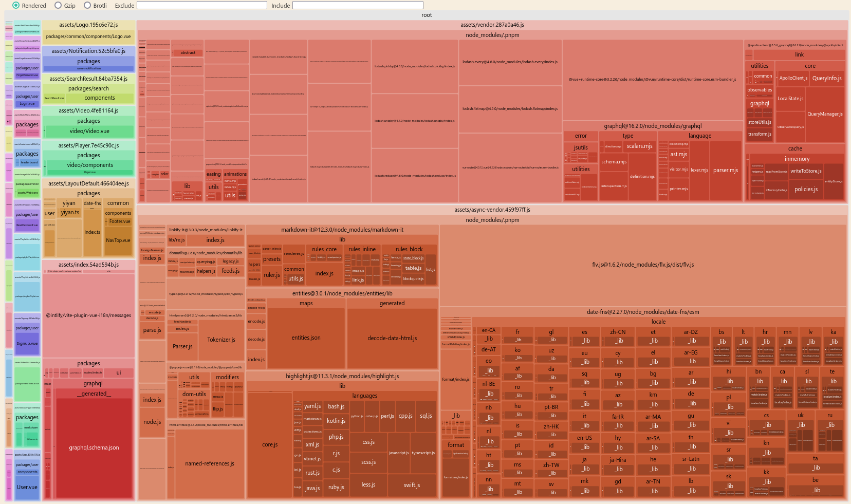Select the entities.json block
Image resolution: width=851 pixels, height=504 pixels.
pos(306,338)
